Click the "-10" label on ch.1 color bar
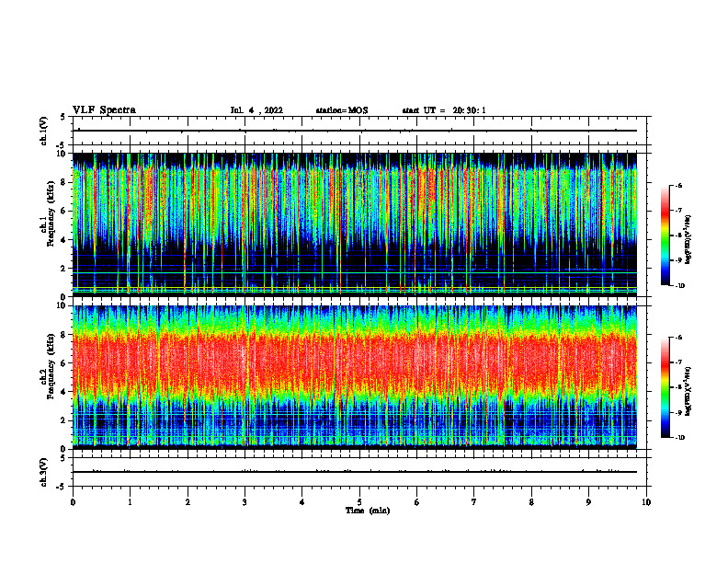The image size is (728, 563). 680,286
